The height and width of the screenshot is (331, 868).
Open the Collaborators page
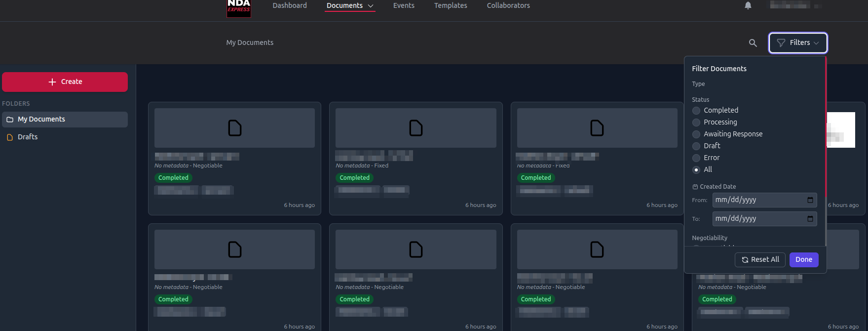508,5
